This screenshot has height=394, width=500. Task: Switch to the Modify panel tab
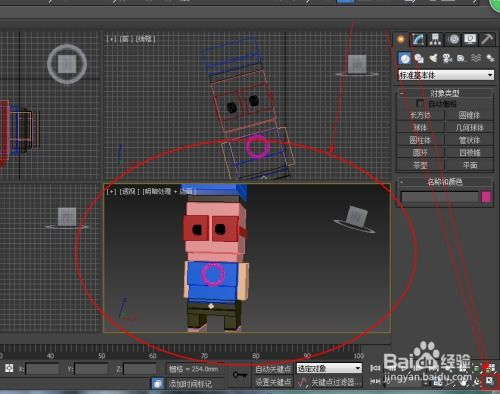(418, 39)
